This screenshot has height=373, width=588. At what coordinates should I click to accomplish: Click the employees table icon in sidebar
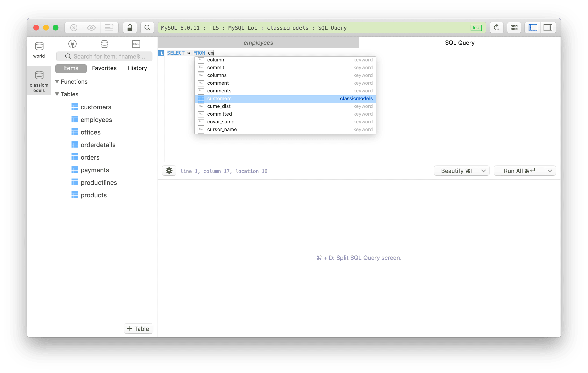(75, 119)
